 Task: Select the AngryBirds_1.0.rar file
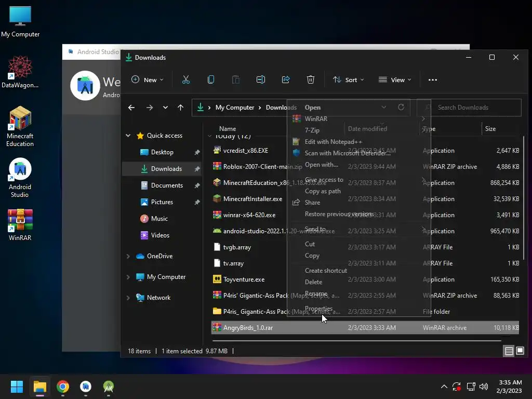coord(365,328)
